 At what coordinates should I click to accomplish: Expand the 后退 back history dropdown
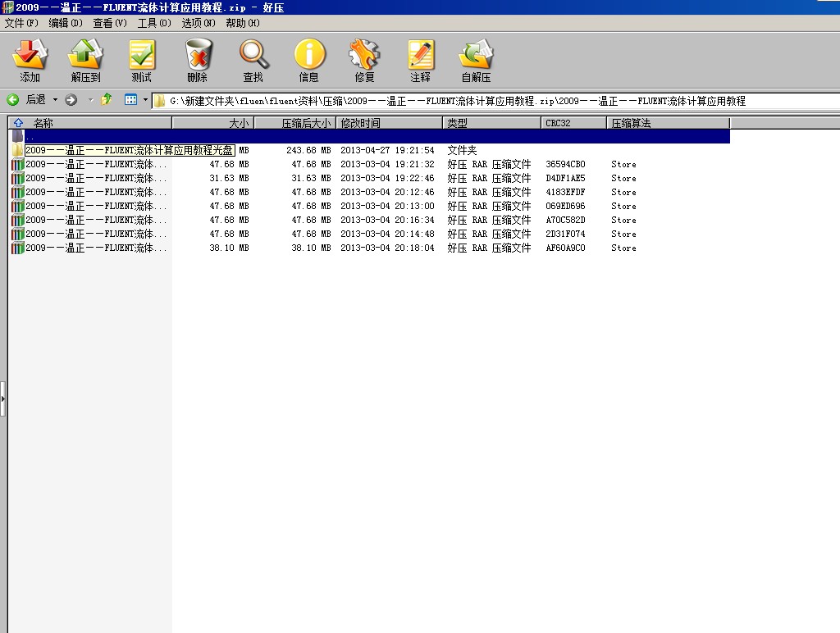pos(56,100)
